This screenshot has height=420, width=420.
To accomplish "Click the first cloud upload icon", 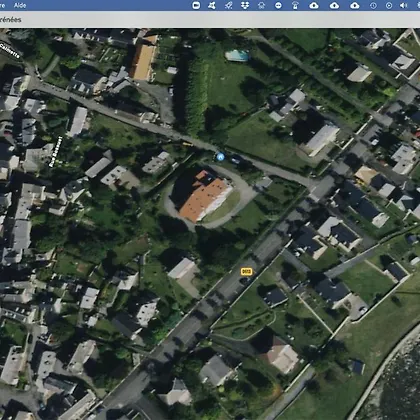I will tap(314, 5).
